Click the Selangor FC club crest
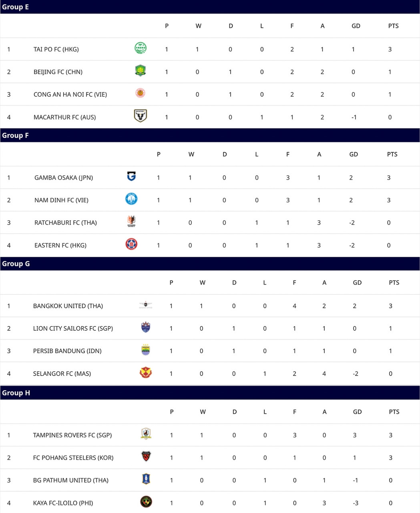This screenshot has height=513, width=420. coord(146,373)
